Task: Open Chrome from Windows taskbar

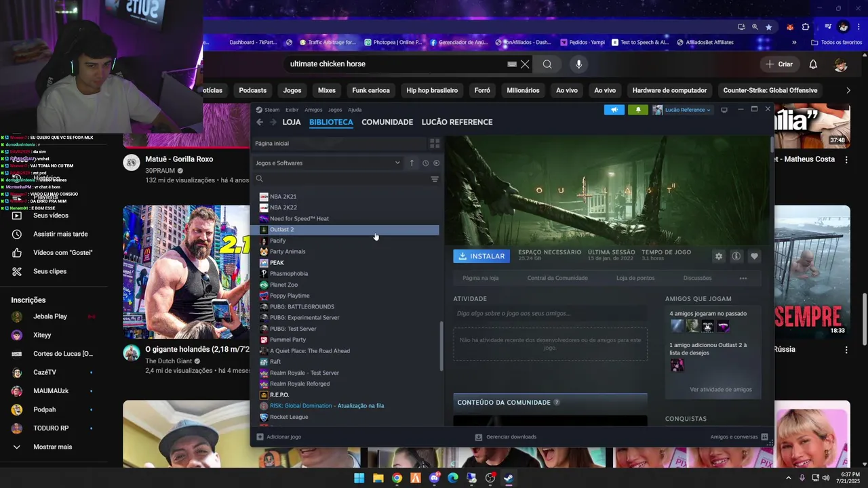Action: (397, 478)
